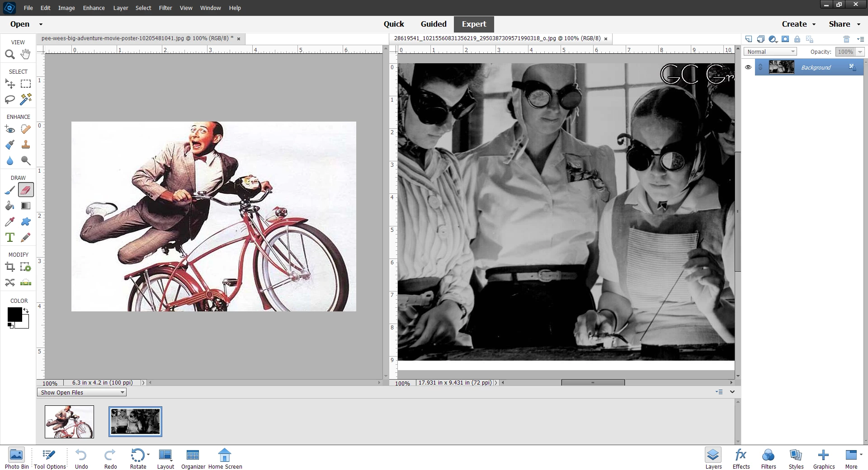The height and width of the screenshot is (470, 868).
Task: Expand the Open dropdown arrow
Action: pyautogui.click(x=41, y=24)
